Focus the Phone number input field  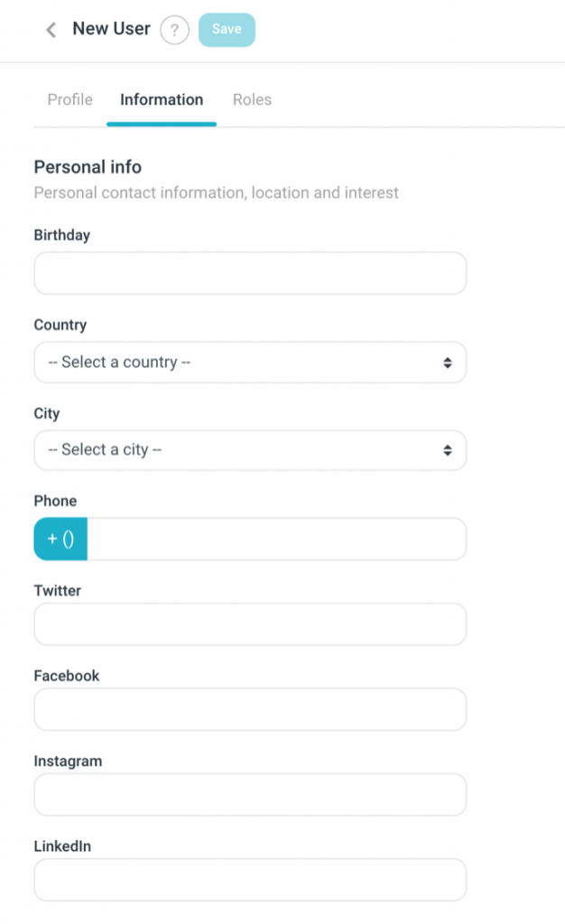pyautogui.click(x=276, y=539)
